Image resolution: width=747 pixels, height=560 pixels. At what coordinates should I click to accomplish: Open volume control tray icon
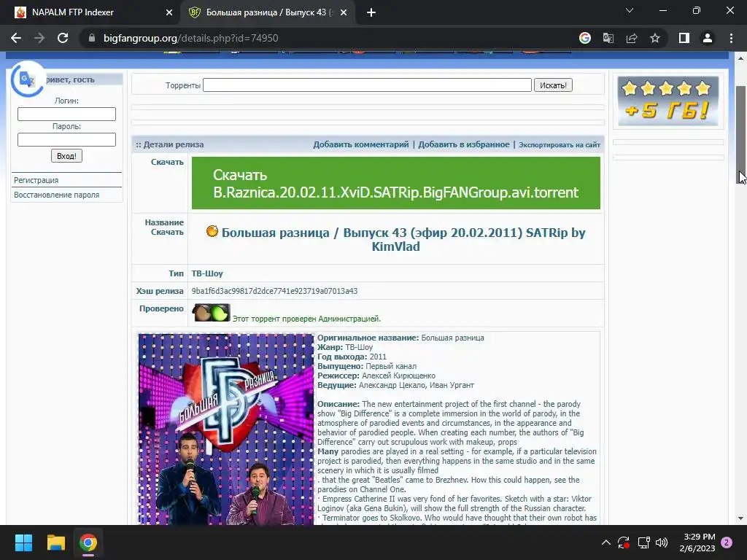pos(662,542)
